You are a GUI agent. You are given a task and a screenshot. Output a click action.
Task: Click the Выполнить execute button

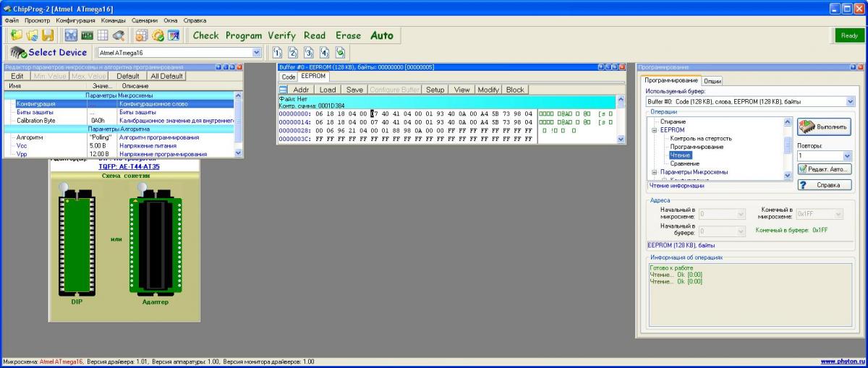pyautogui.click(x=824, y=127)
